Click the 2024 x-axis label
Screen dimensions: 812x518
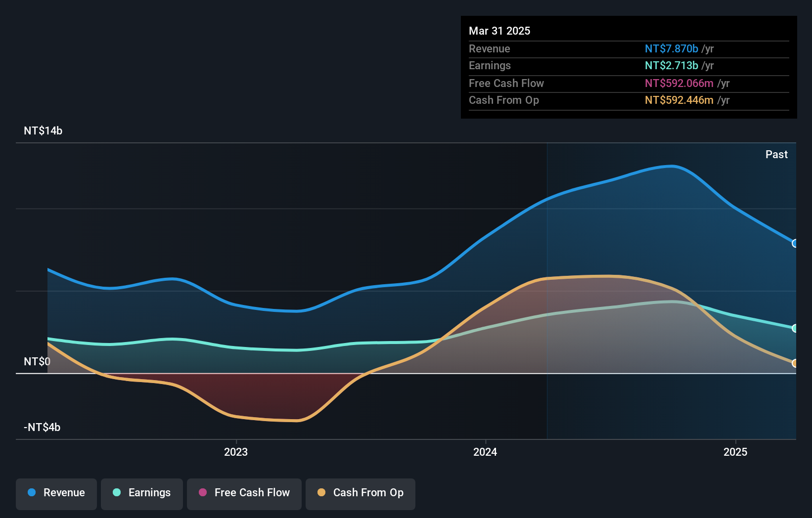point(485,452)
